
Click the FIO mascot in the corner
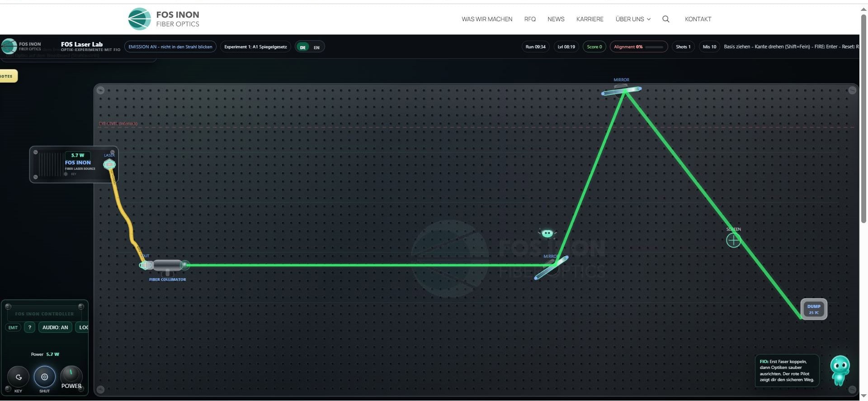840,370
